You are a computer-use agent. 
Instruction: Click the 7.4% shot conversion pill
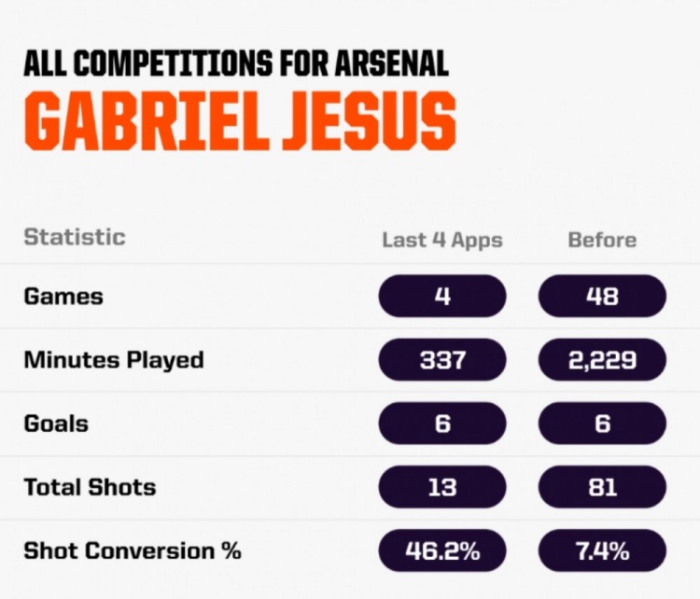click(602, 550)
